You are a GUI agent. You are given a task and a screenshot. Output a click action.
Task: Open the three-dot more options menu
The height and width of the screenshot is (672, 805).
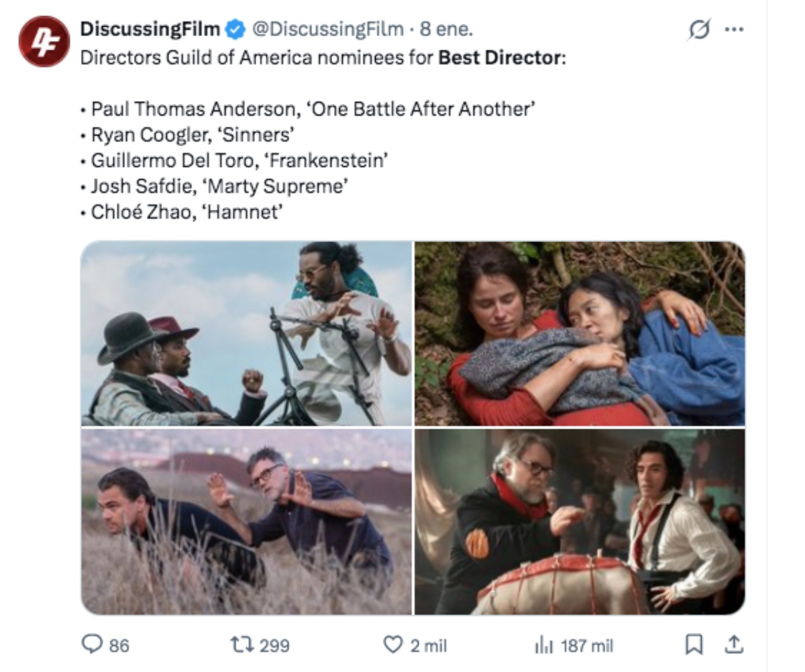point(735,30)
